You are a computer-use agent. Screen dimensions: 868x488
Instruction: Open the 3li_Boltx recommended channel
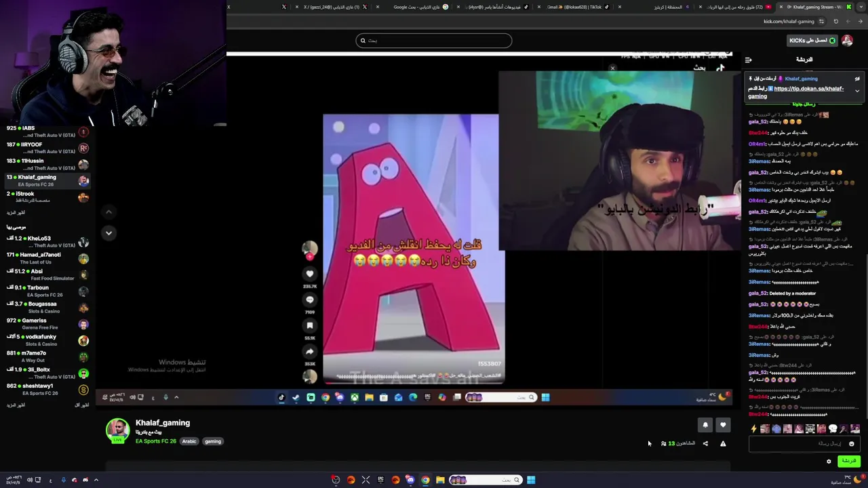point(47,373)
